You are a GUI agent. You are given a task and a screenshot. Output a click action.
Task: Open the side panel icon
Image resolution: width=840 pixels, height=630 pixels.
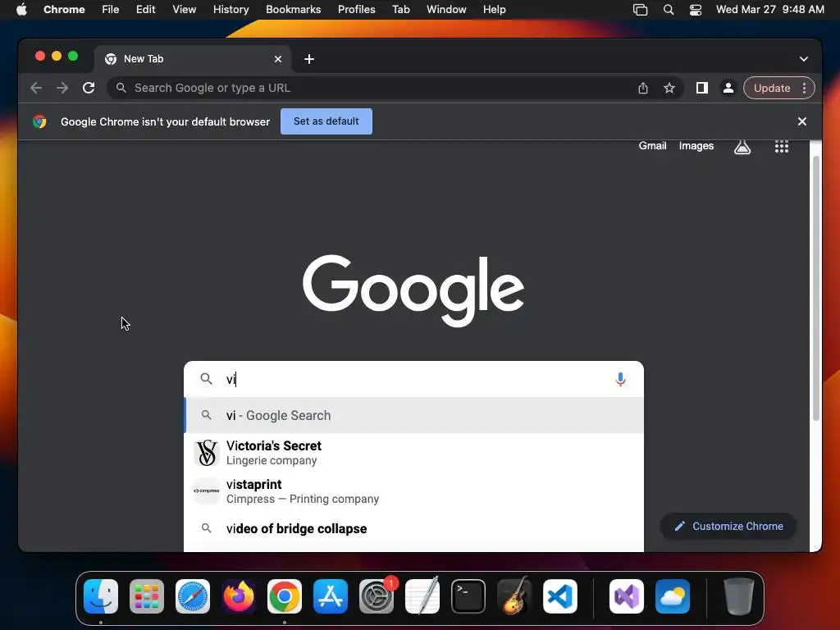click(702, 88)
